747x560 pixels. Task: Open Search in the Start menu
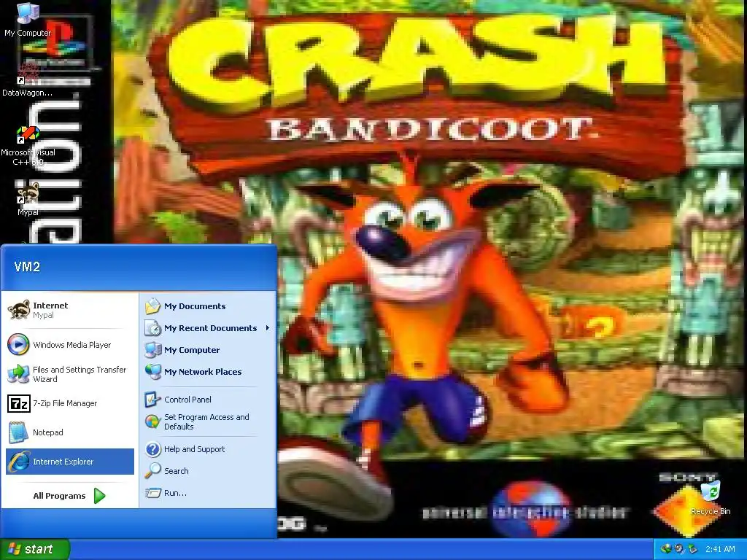point(207,471)
